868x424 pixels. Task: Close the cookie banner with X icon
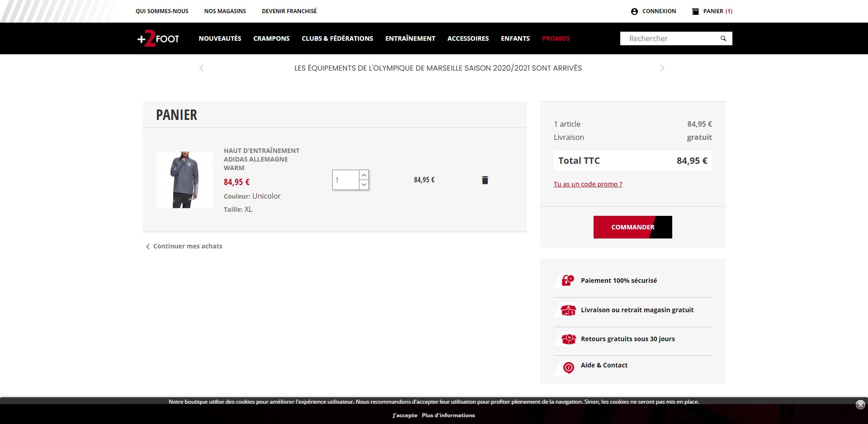pyautogui.click(x=860, y=405)
